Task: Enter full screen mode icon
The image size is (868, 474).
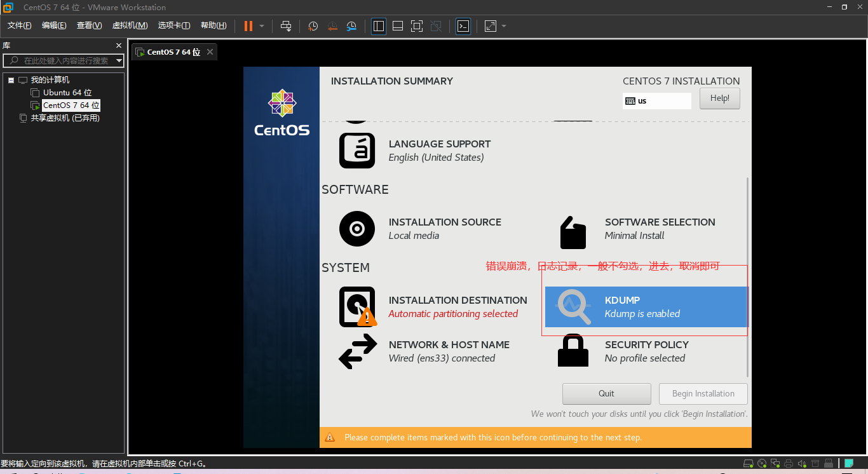Action: pos(417,26)
